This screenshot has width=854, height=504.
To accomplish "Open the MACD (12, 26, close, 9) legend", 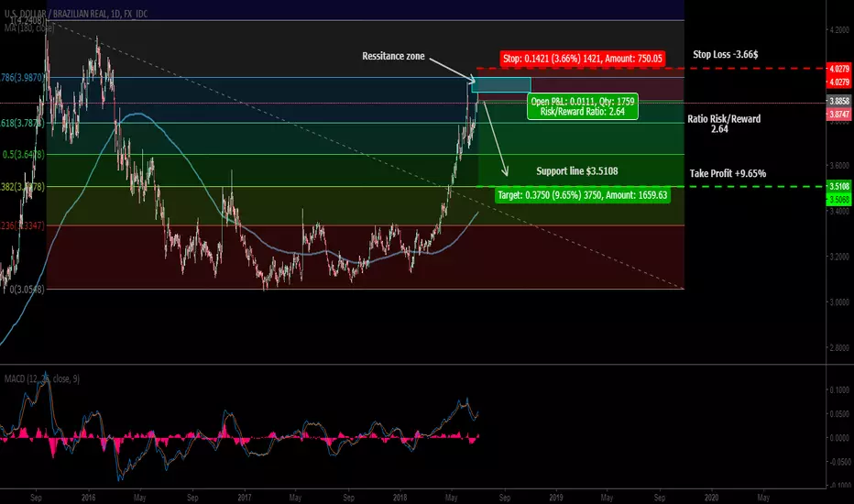I will pos(42,378).
